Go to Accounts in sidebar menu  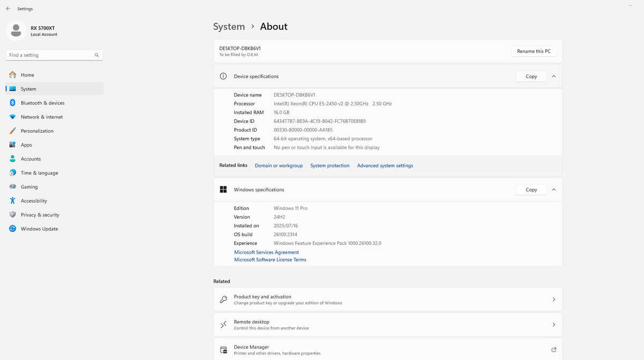coord(31,159)
